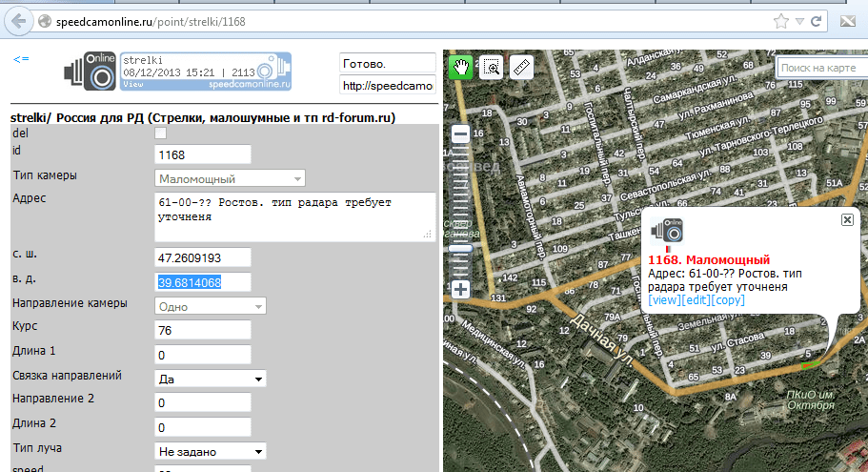868x472 pixels.
Task: Activate the zoom-to-area magnifier tool
Action: click(x=491, y=67)
